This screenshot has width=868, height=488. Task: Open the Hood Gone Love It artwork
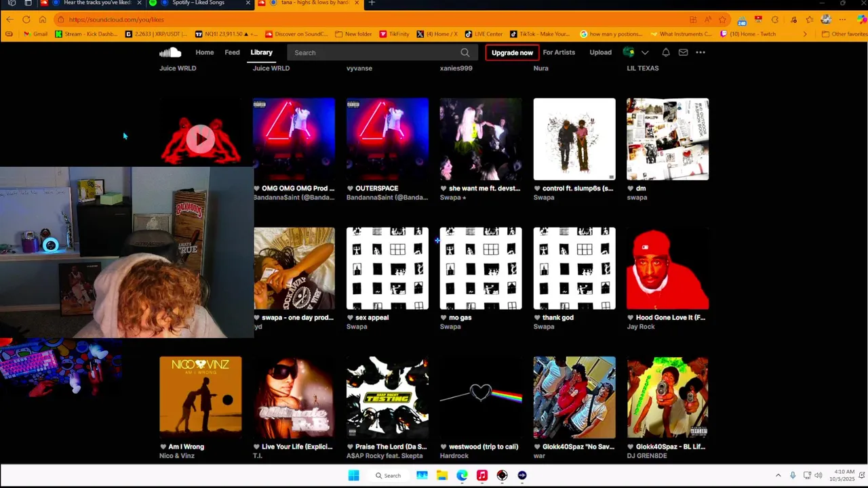[x=668, y=268]
